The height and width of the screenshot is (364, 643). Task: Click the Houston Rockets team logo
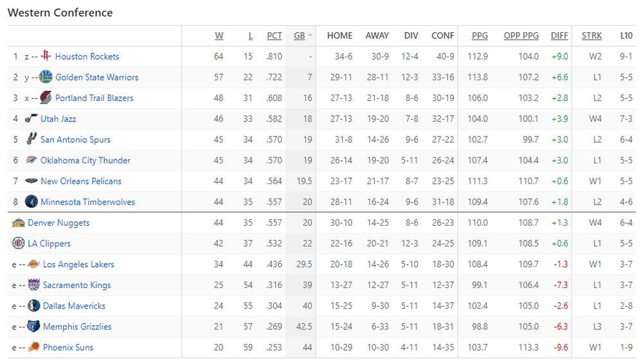[x=46, y=57]
